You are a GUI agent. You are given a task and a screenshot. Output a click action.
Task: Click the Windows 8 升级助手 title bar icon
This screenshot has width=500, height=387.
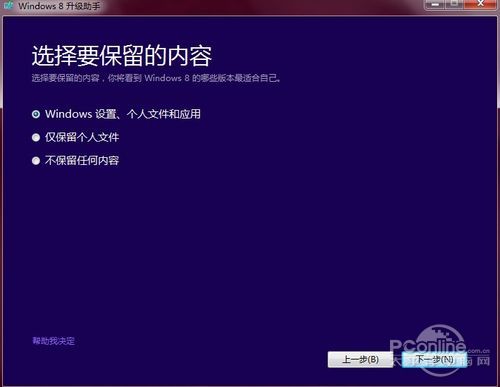8,5
